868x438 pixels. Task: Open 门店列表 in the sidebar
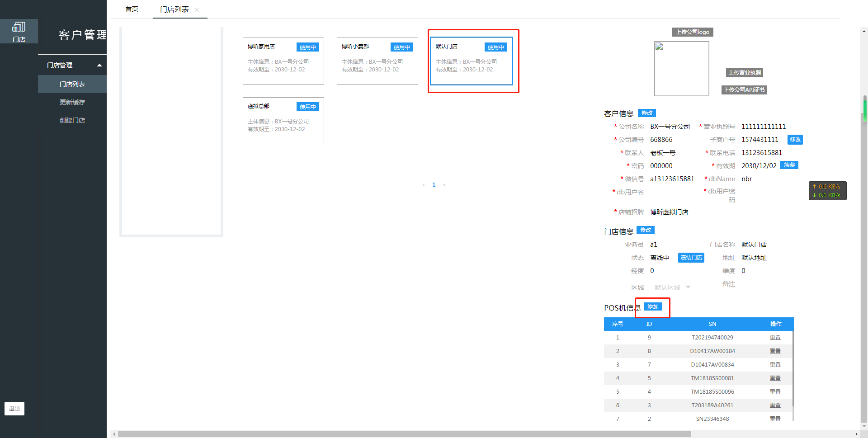[72, 84]
